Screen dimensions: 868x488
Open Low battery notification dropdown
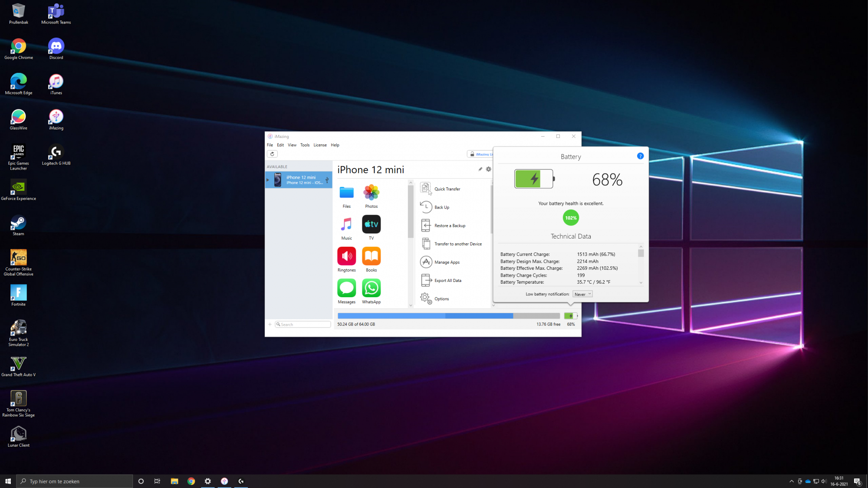coord(582,294)
